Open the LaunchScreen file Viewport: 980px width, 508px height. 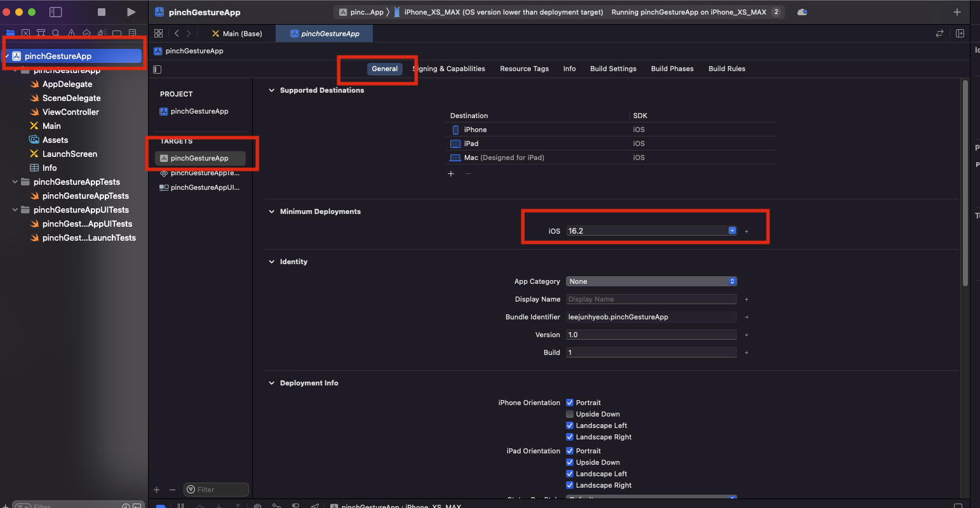point(70,154)
